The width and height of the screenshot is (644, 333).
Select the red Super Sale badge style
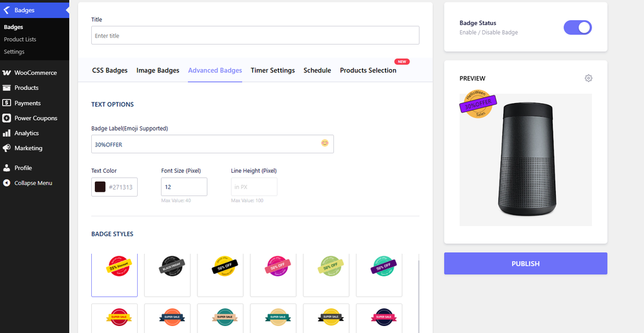pos(114,319)
